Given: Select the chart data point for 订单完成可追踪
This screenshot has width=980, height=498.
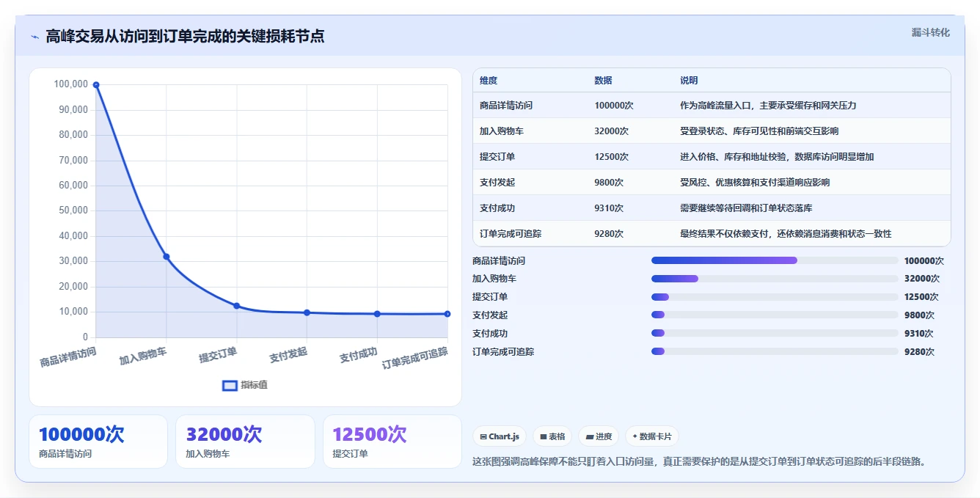Looking at the screenshot, I should coord(447,314).
